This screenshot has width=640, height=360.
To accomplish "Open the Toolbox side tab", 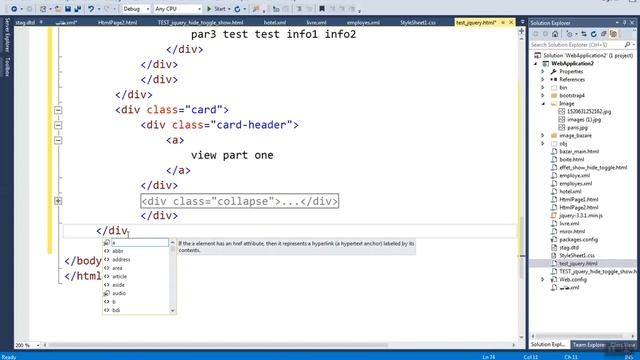I will pos(7,67).
